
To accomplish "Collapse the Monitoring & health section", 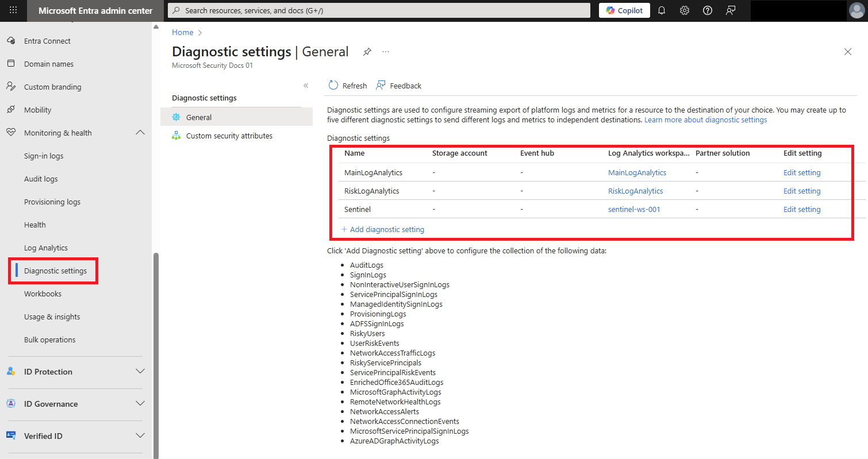I will (x=140, y=132).
